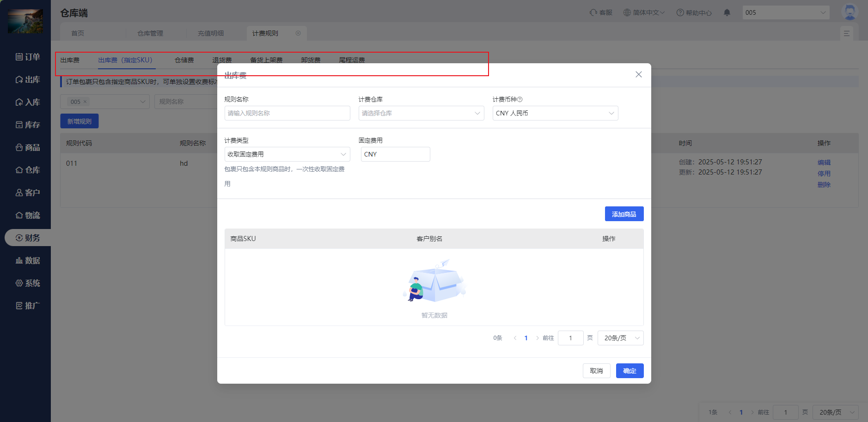Click the 规则名称 input field in dialog

[287, 113]
